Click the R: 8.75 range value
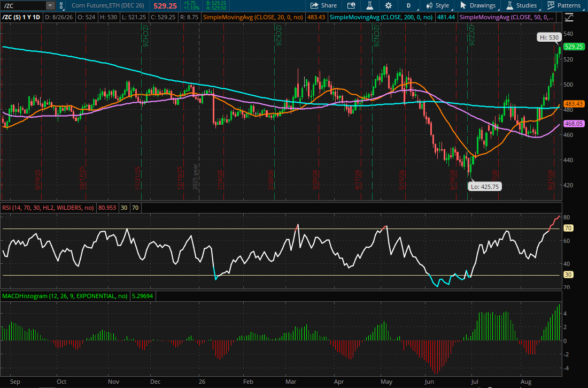Viewport: 588px width, 388px height. click(x=189, y=17)
